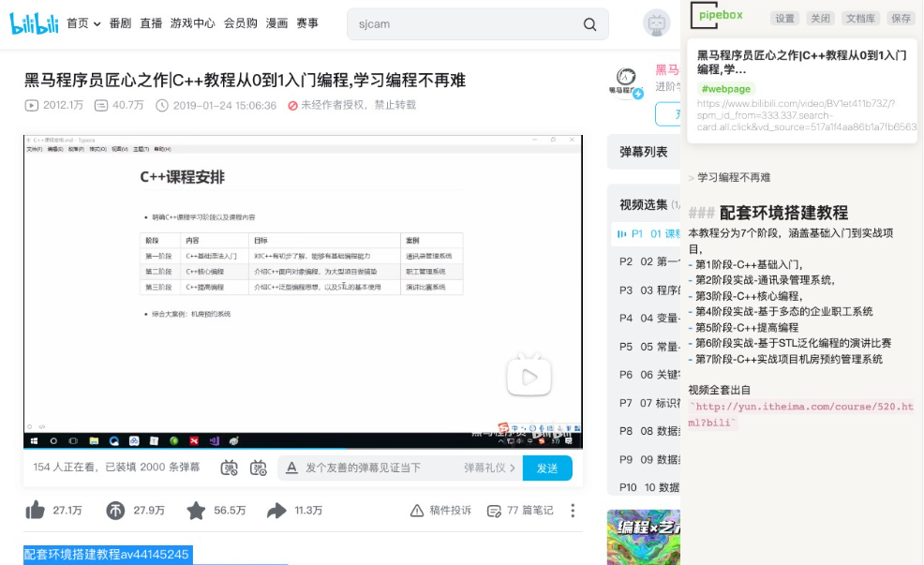924x565 pixels.
Task: Click the uploader name 黑马 link
Action: (667, 69)
